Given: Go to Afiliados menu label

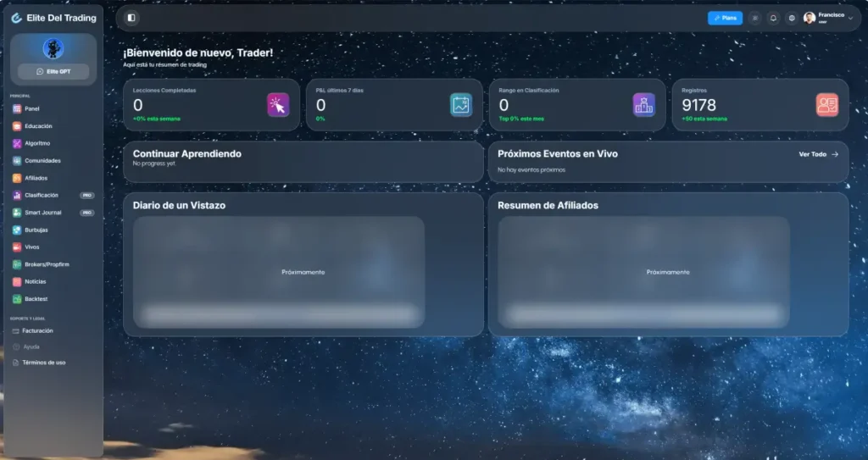Looking at the screenshot, I should [36, 178].
